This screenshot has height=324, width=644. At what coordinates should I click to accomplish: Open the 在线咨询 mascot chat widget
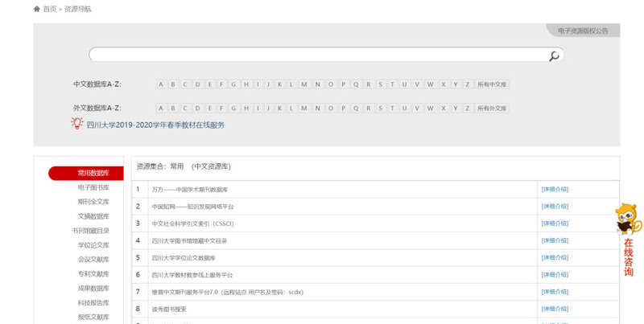coord(628,239)
